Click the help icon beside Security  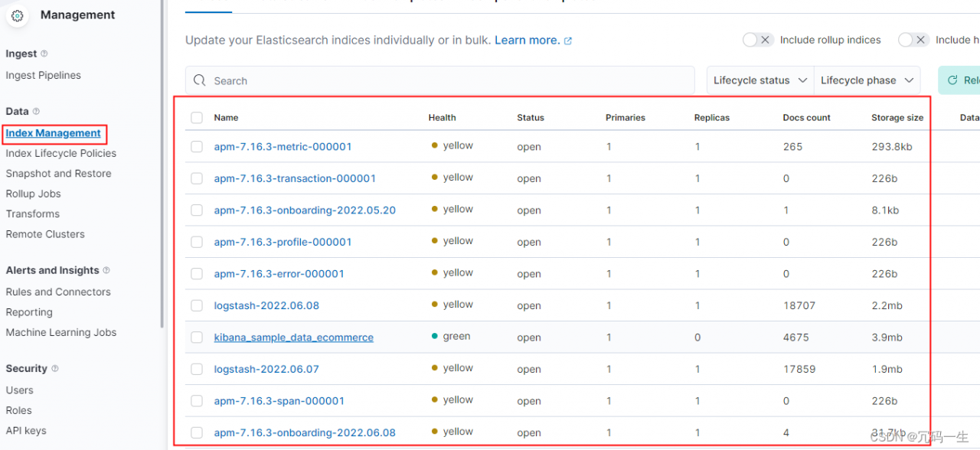click(x=54, y=369)
